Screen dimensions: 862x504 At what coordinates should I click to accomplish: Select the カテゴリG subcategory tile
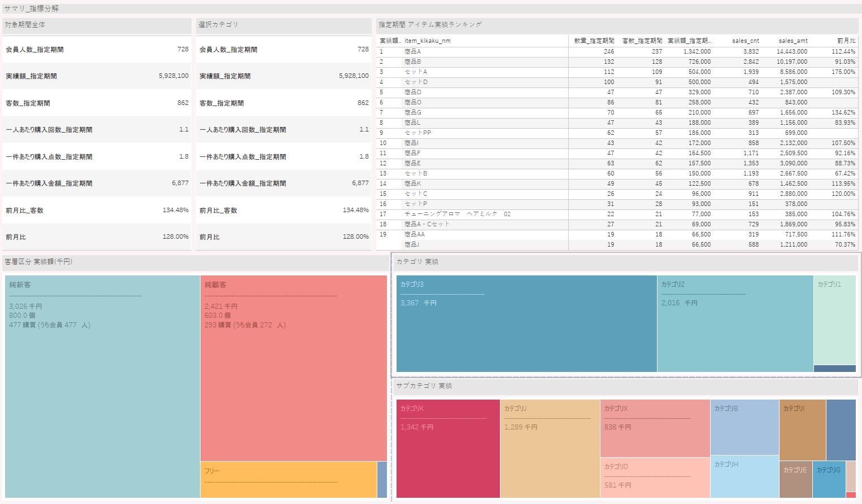click(829, 480)
